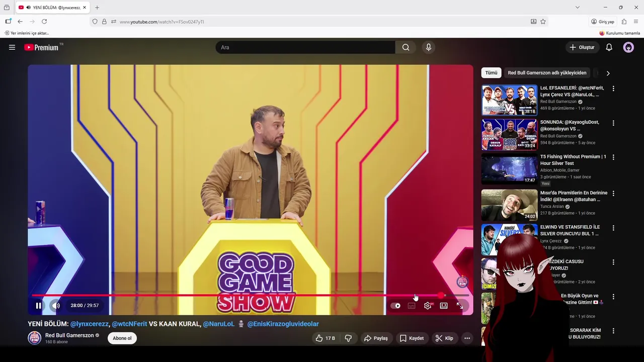Create a clip with Klip button
The height and width of the screenshot is (362, 644).
[x=444, y=338]
